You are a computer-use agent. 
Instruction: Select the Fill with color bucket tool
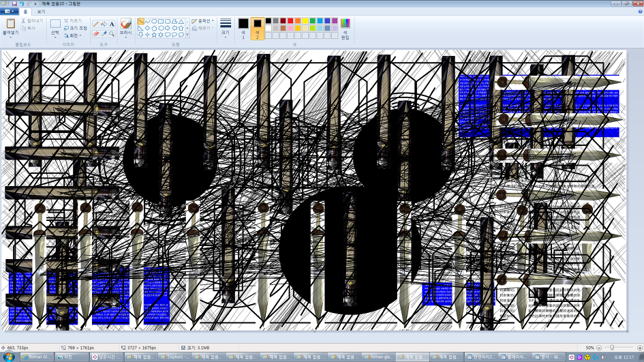point(104,24)
